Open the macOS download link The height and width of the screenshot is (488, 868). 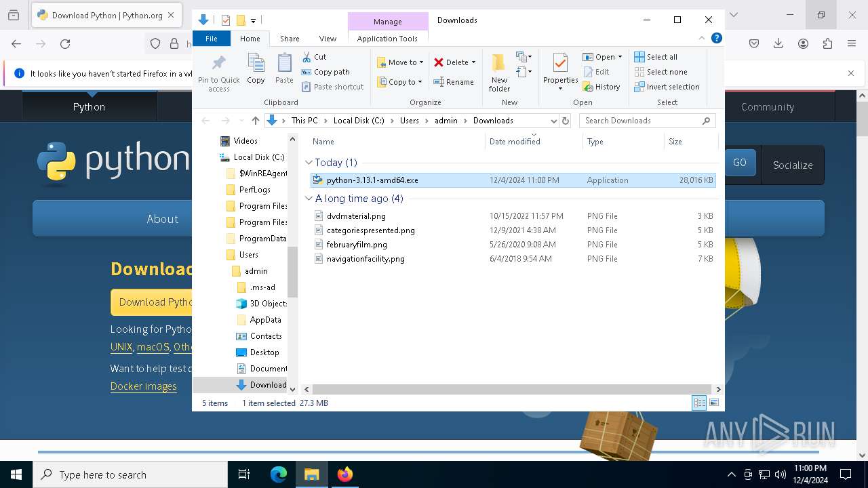(x=153, y=347)
